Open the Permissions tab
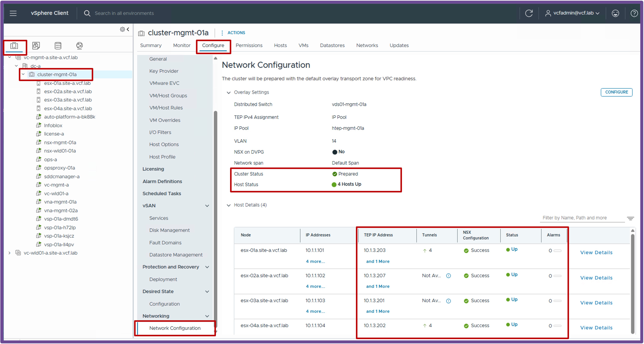The width and height of the screenshot is (644, 344). coord(249,45)
